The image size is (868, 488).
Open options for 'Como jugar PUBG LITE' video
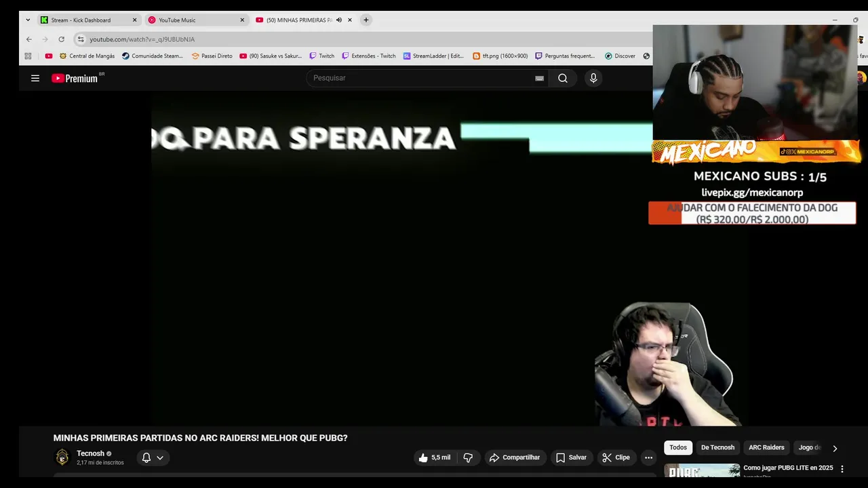(842, 469)
